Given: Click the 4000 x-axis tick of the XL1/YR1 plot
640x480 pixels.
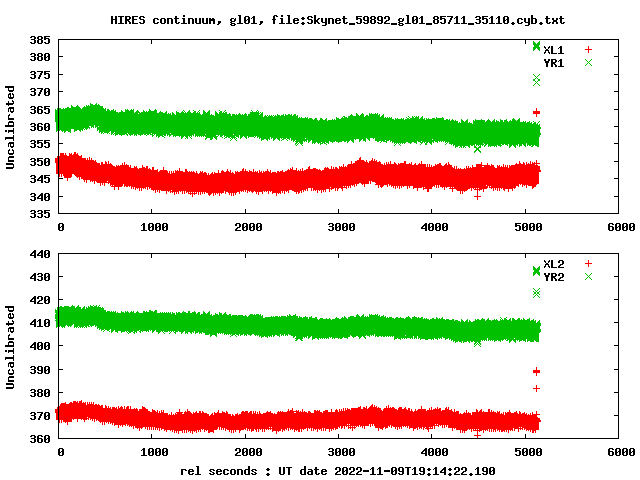Looking at the screenshot, I should click(x=434, y=227).
